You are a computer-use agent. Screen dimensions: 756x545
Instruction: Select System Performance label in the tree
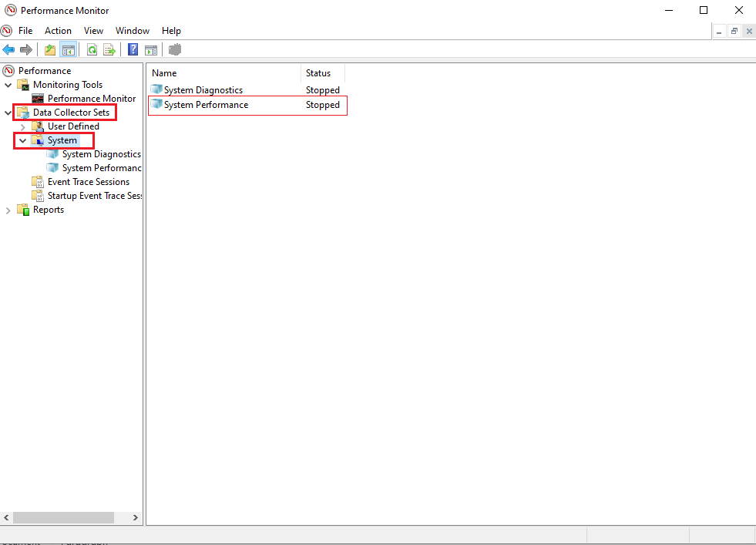click(x=102, y=168)
